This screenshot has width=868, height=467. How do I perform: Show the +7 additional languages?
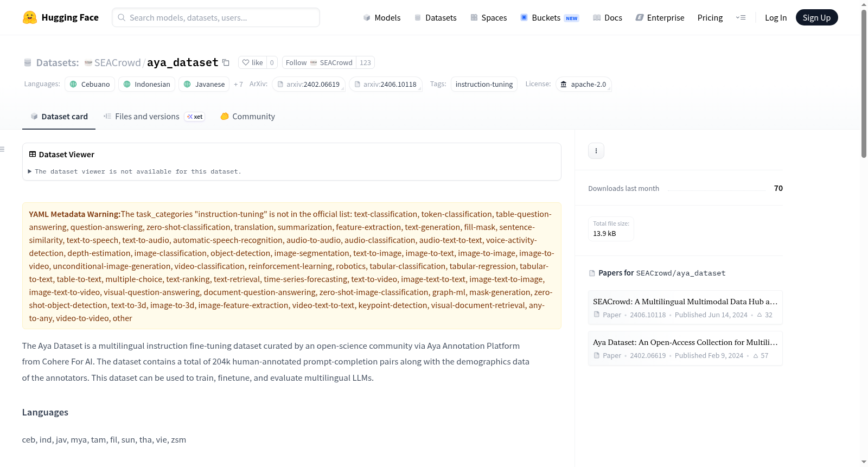coord(238,84)
